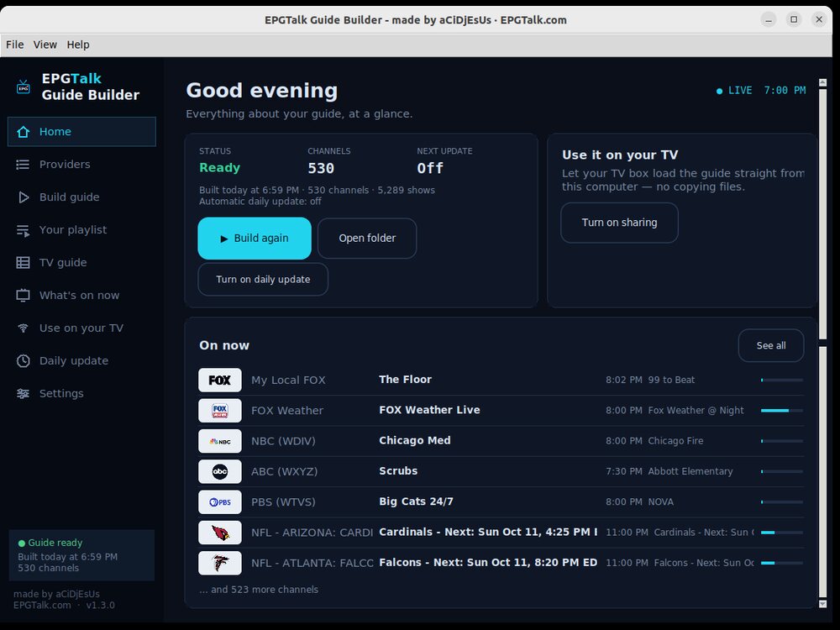Click the scrollbar down arrow

(x=823, y=604)
